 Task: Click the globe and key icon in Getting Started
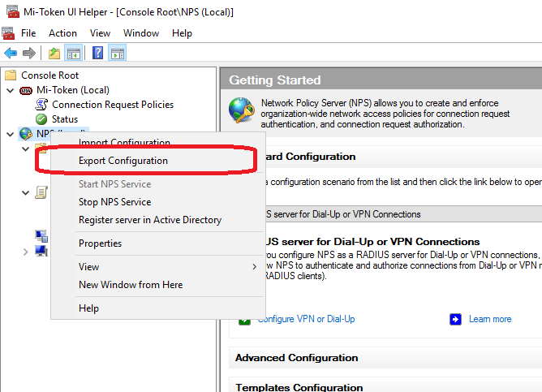[x=242, y=110]
